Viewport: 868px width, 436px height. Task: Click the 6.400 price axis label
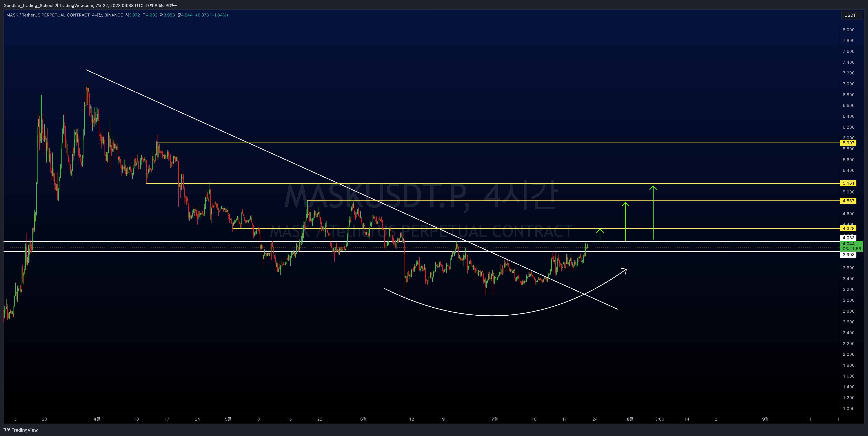(849, 116)
